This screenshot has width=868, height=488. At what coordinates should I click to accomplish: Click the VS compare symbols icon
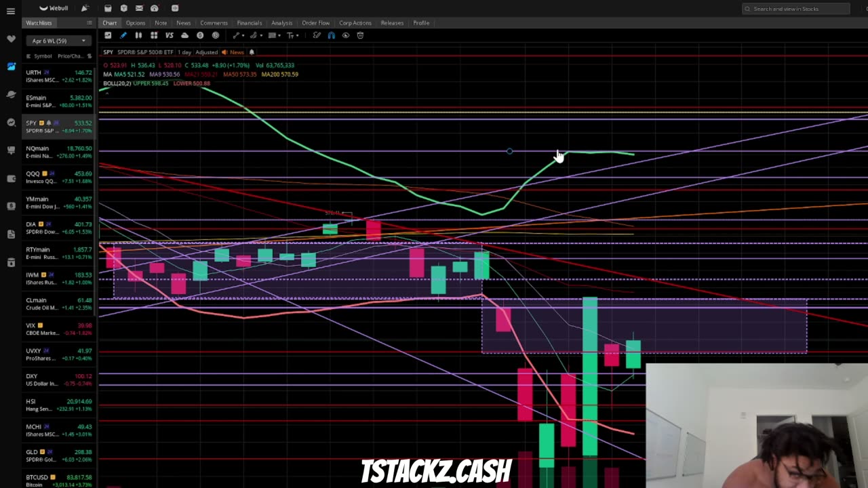(169, 35)
